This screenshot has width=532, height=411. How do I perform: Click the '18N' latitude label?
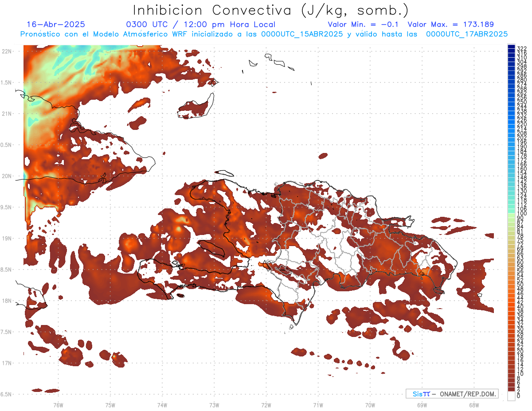coord(7,301)
